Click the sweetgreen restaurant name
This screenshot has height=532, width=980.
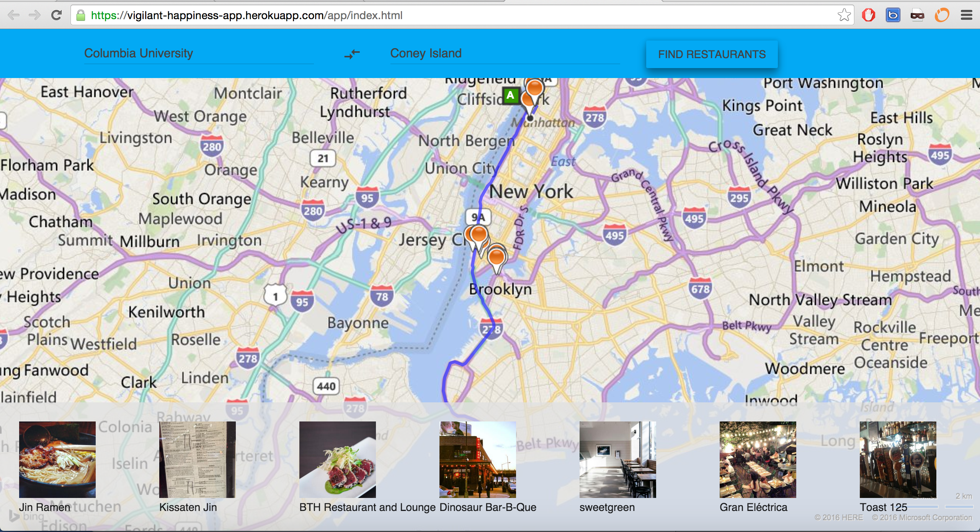[607, 507]
